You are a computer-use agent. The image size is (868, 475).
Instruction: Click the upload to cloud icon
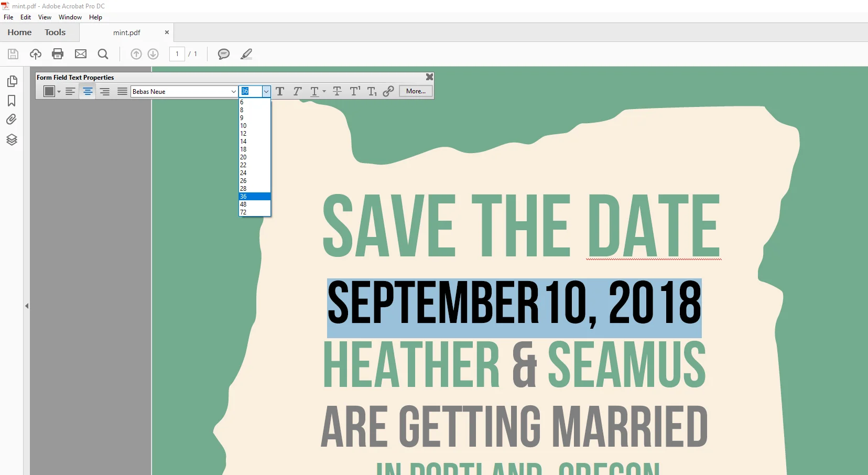click(x=36, y=54)
